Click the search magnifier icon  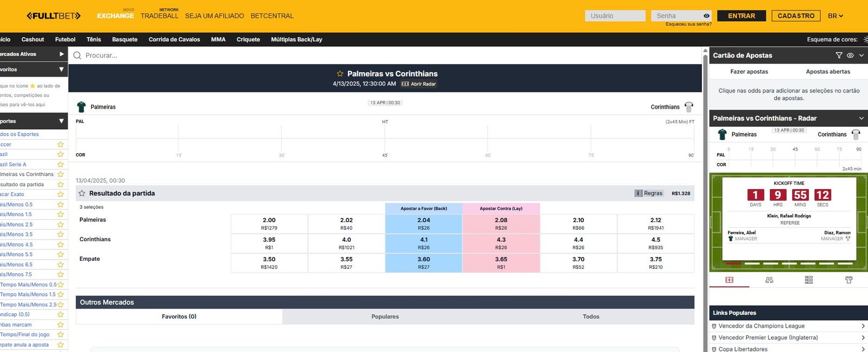pyautogui.click(x=78, y=55)
